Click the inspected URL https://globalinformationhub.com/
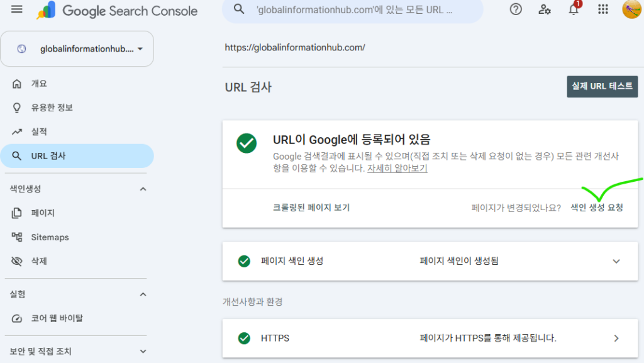 coord(295,48)
